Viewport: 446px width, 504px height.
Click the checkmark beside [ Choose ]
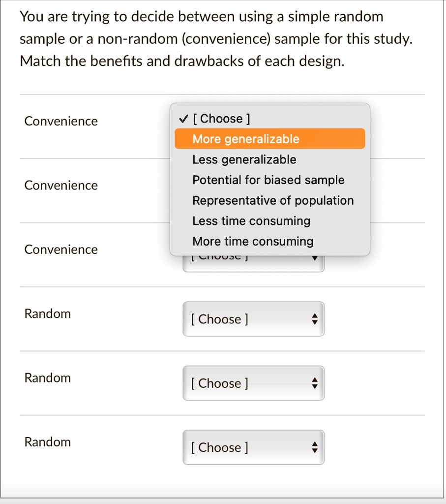(183, 118)
